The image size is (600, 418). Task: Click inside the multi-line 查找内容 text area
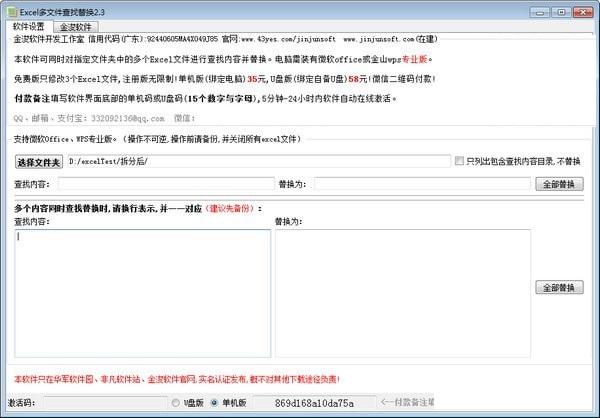143,294
